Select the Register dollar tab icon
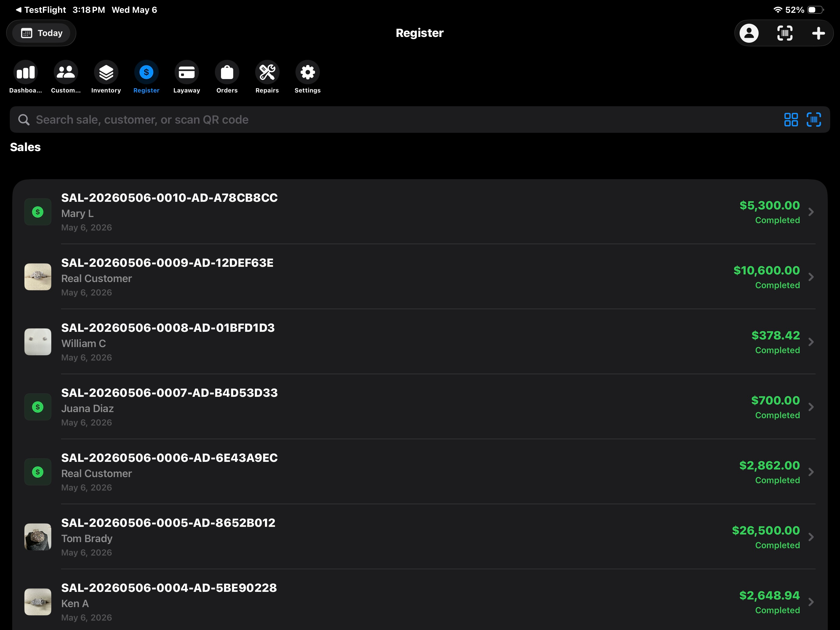Image resolution: width=840 pixels, height=630 pixels. pyautogui.click(x=146, y=72)
